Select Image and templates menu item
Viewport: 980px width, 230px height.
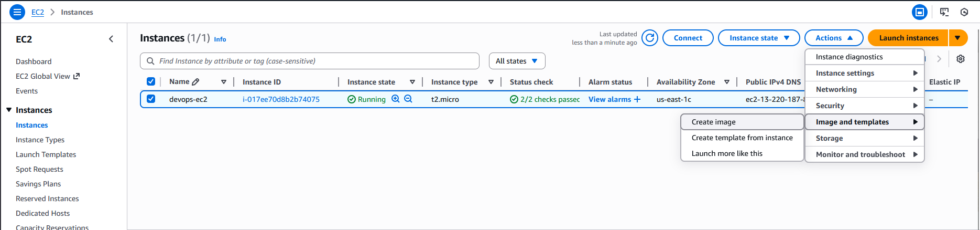point(864,122)
